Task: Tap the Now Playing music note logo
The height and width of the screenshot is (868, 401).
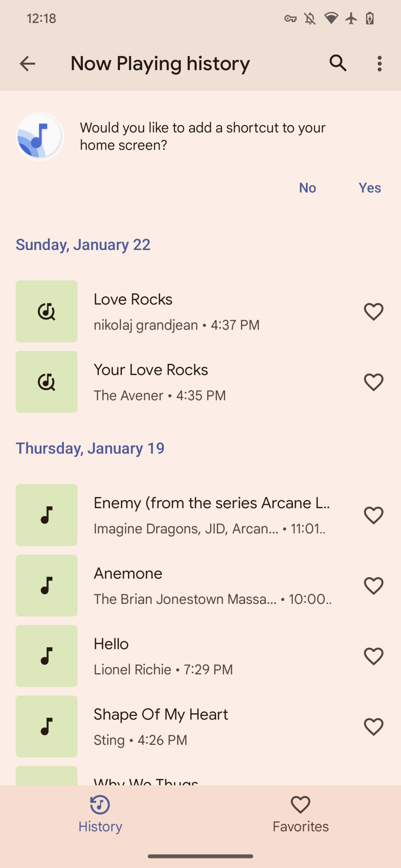Action: pos(40,136)
